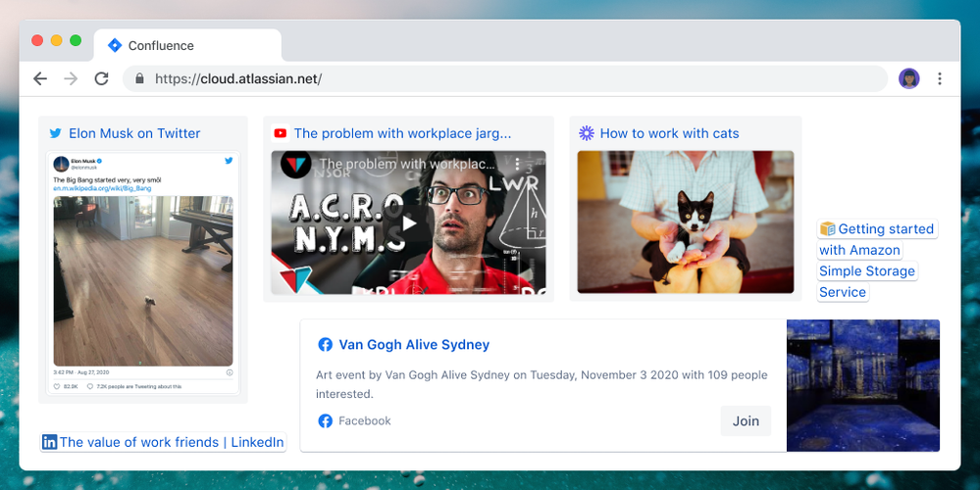Click the tweet's floor photo
This screenshot has width=980, height=490.
tap(143, 281)
